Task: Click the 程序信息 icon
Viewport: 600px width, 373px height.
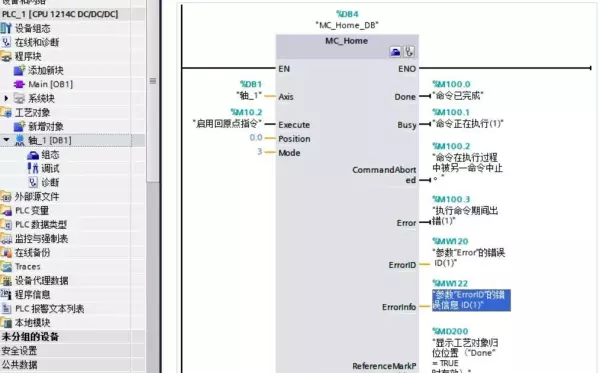Action: (x=6, y=295)
